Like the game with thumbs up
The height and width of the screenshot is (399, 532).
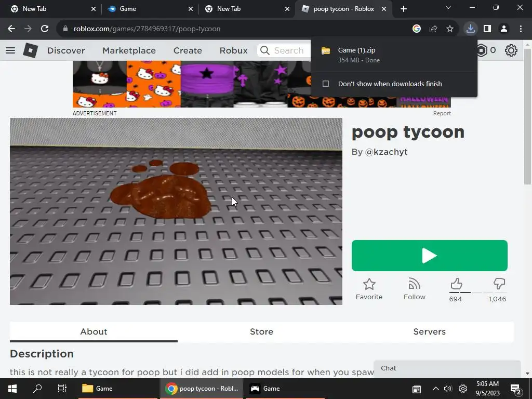(456, 284)
